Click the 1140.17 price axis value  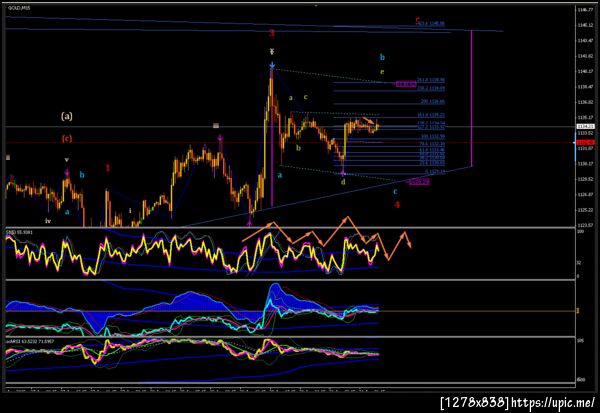coord(585,71)
